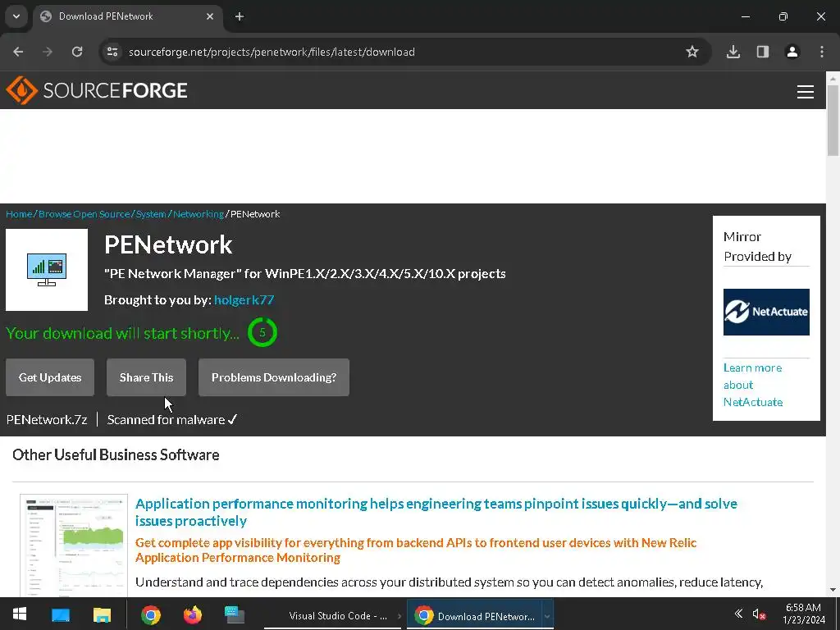Image resolution: width=840 pixels, height=630 pixels.
Task: Click the muted volume tray icon
Action: [x=758, y=614]
